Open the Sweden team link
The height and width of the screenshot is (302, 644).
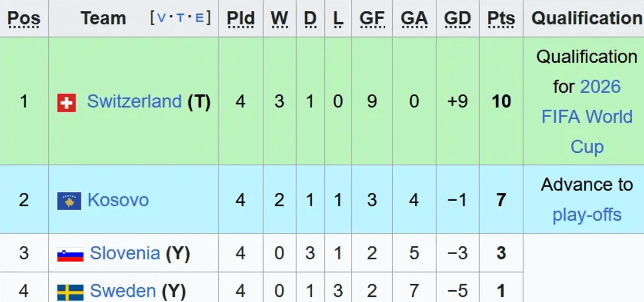(123, 291)
